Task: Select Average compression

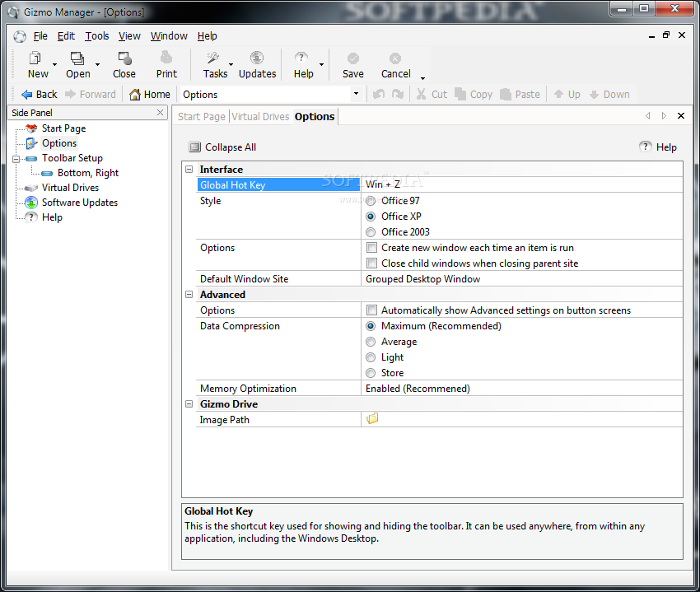Action: tap(371, 342)
